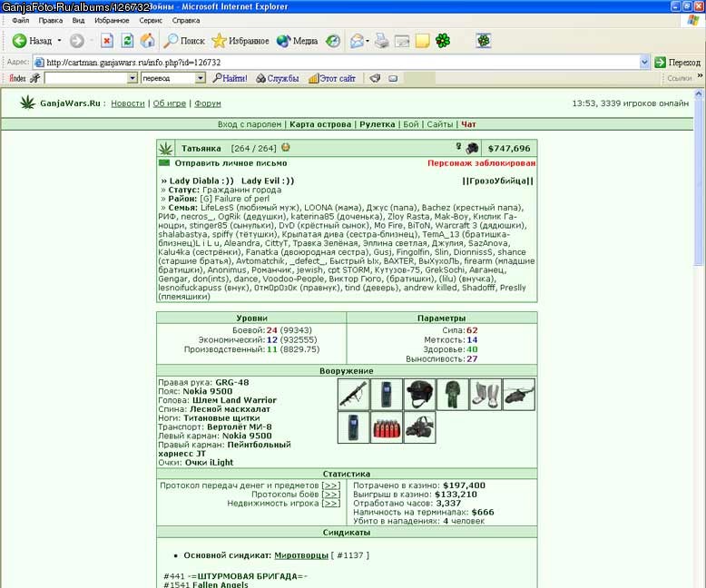Click Вход с паролем login link

click(250, 124)
